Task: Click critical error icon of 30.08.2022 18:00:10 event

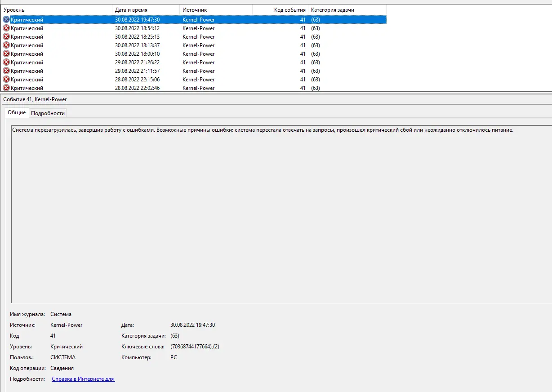Action: pyautogui.click(x=6, y=54)
